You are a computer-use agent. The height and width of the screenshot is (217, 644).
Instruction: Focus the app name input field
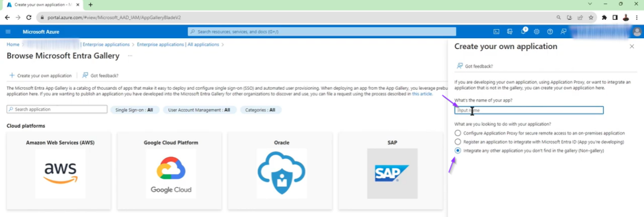(x=529, y=110)
